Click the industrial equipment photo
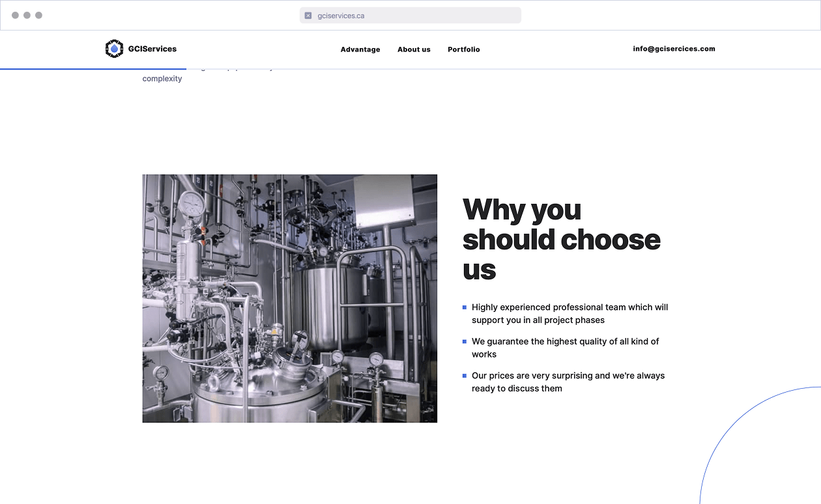Screen dimensions: 821x504 tap(289, 298)
